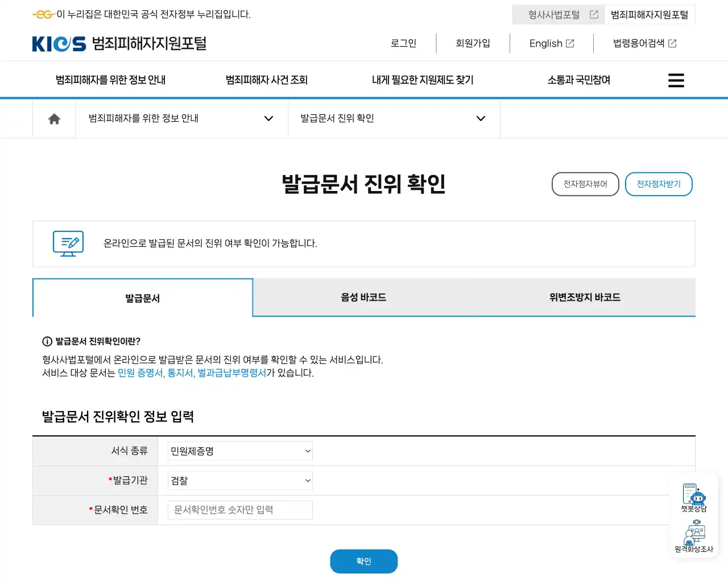Click the 전자점자뷰어 button
This screenshot has height=582, width=728.
coord(585,184)
